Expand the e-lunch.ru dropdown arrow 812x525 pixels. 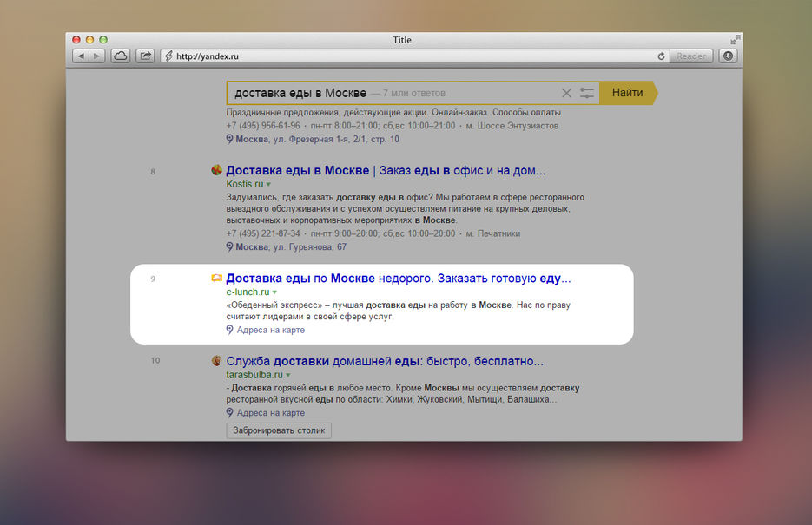tap(274, 292)
